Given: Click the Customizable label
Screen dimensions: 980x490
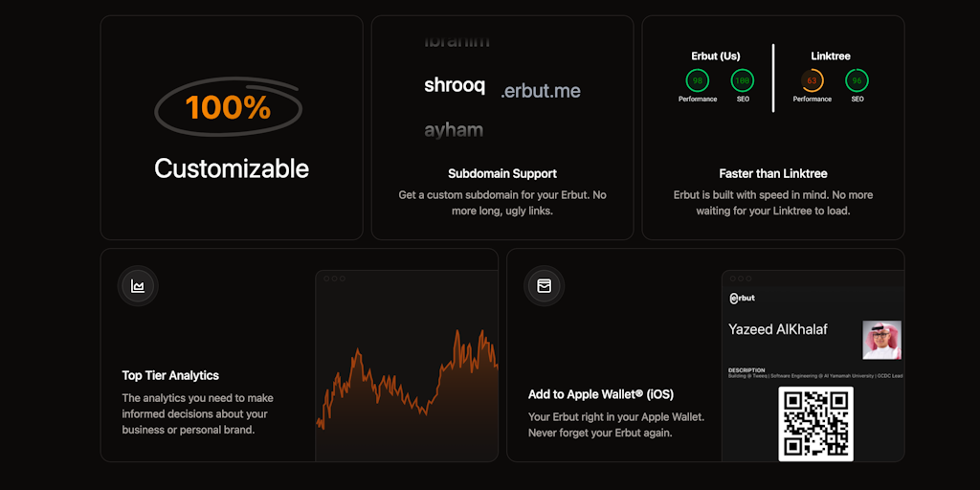Looking at the screenshot, I should point(232,168).
